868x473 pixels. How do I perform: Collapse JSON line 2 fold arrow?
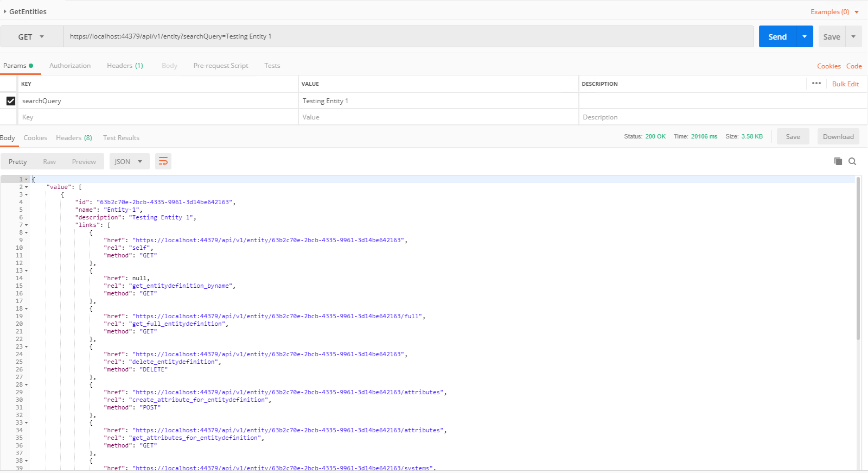point(27,187)
